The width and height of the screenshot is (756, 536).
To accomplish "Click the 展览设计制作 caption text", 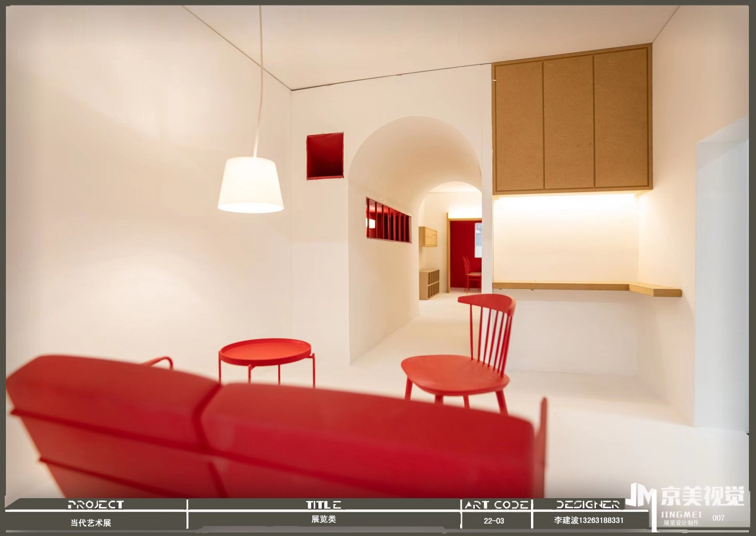I will 681,522.
